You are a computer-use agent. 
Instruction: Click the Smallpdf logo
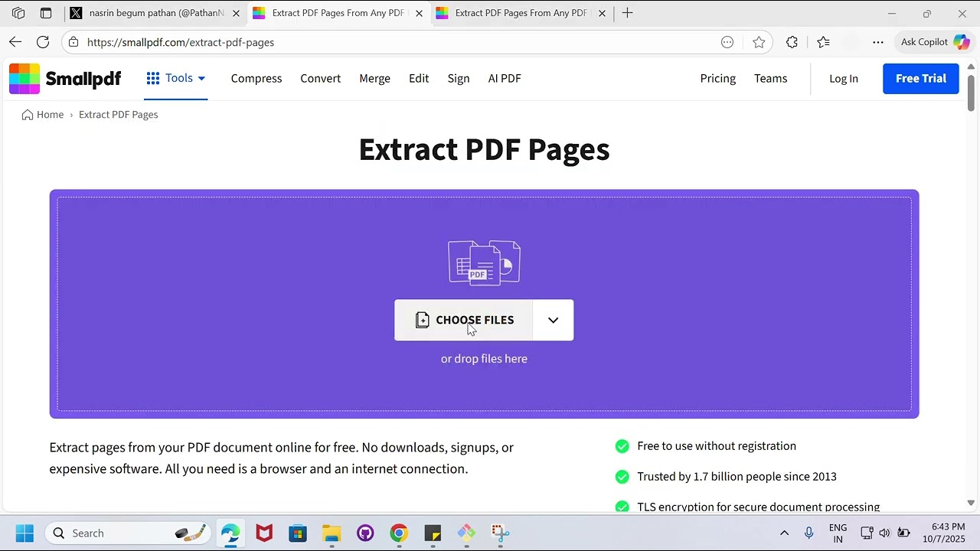[65, 78]
